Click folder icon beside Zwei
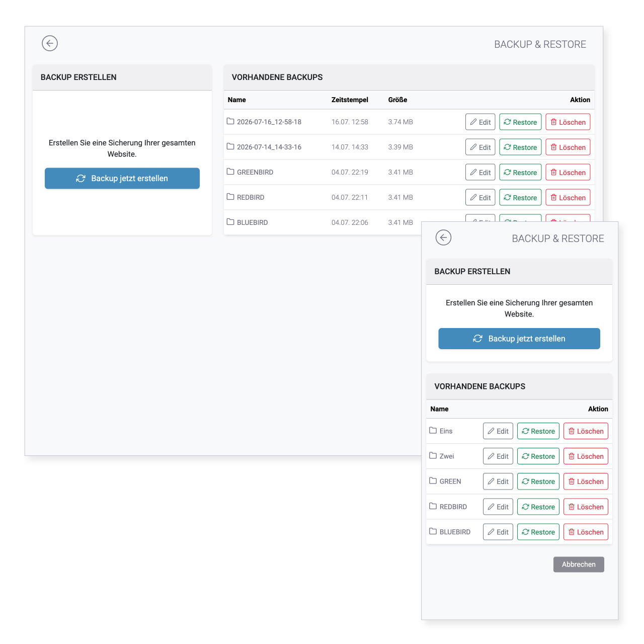Viewport: 644px width, 644px height. click(x=433, y=455)
